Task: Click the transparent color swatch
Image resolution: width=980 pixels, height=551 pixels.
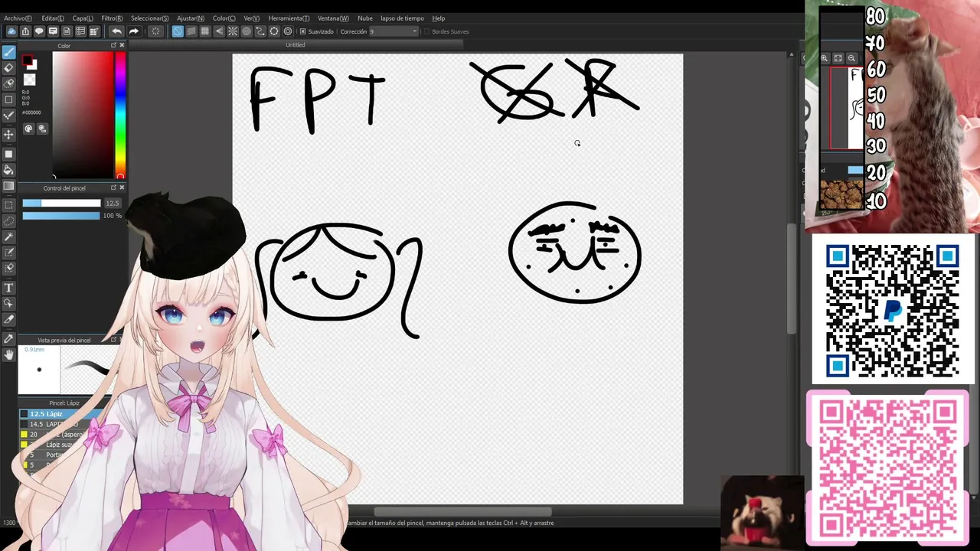Action: pyautogui.click(x=29, y=80)
